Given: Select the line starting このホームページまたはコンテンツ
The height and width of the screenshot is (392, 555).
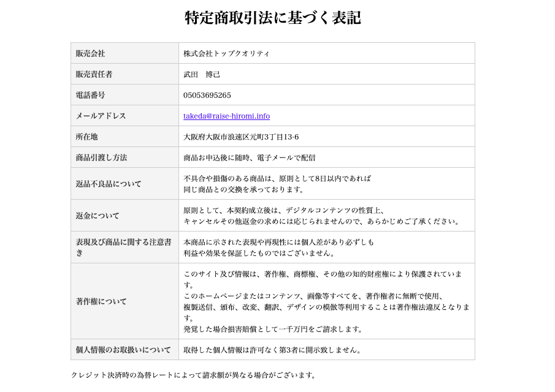Looking at the screenshot, I should [313, 296].
